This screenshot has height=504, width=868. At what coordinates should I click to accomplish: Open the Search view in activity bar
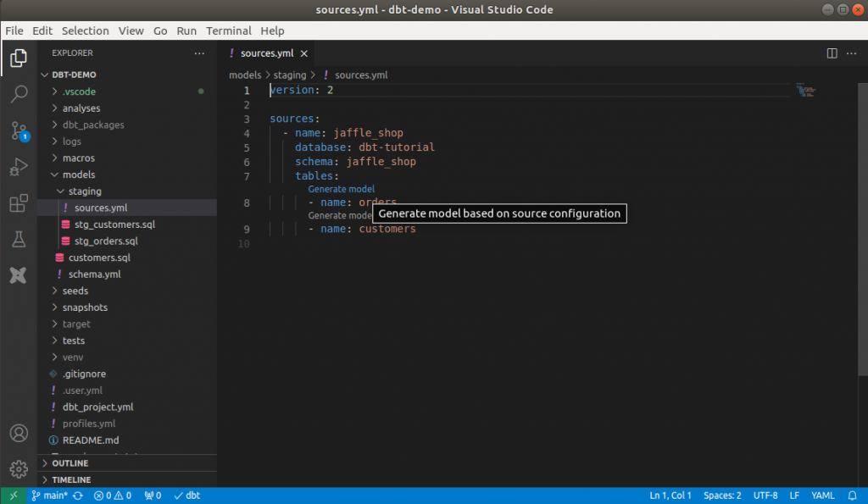tap(19, 94)
